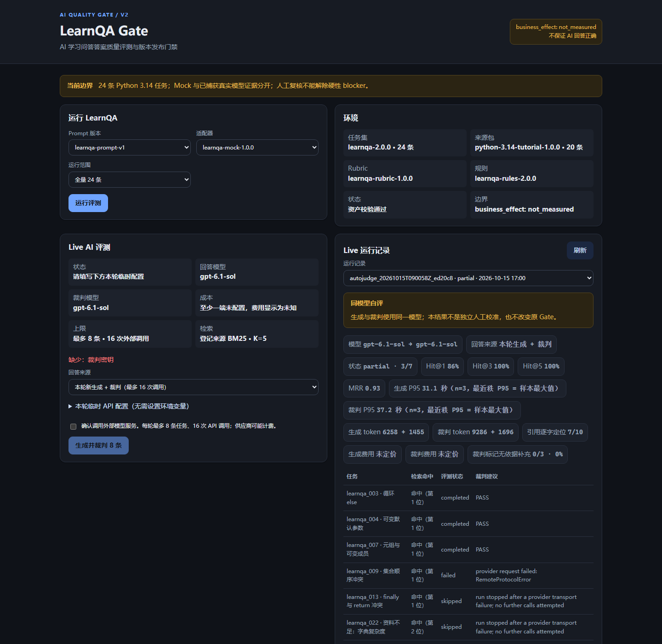Tick the 确认调用外部模型服务 checkbox

click(73, 426)
